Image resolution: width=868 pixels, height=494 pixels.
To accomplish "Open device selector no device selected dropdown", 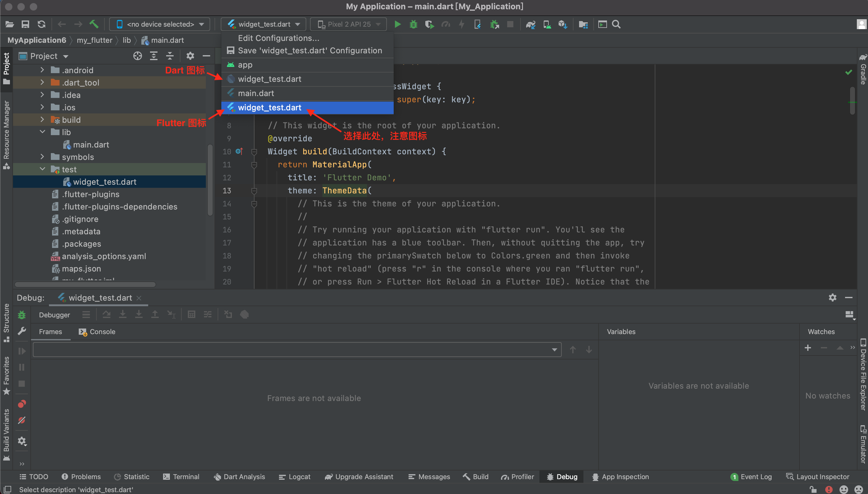I will click(x=160, y=24).
